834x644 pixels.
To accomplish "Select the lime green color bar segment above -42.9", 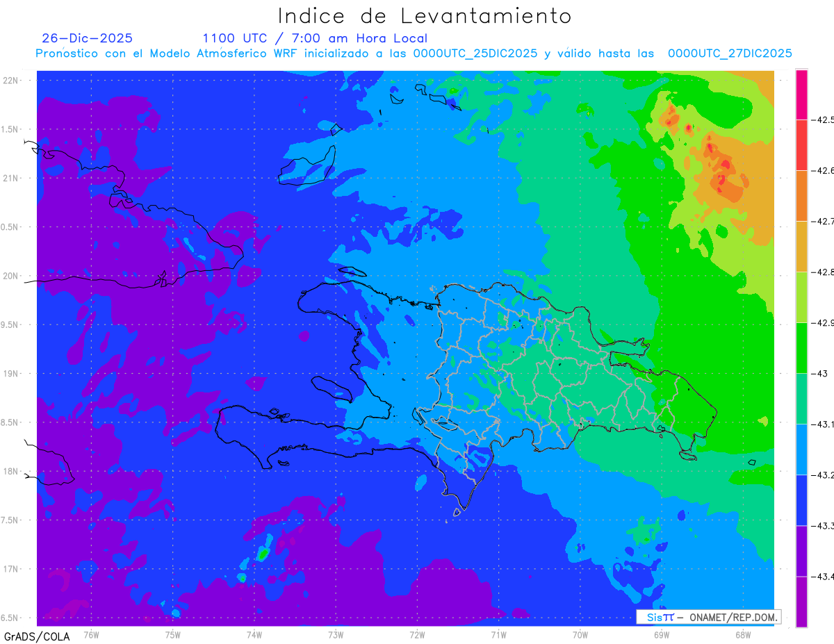I will (x=801, y=297).
